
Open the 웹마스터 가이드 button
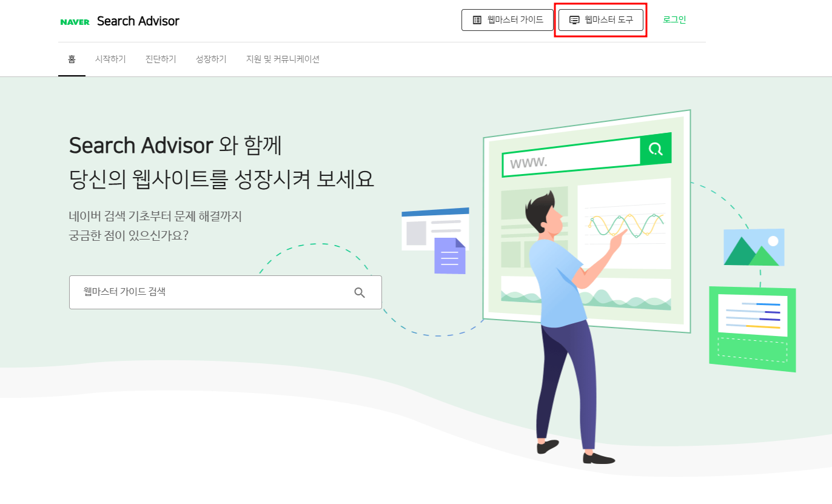pos(508,20)
